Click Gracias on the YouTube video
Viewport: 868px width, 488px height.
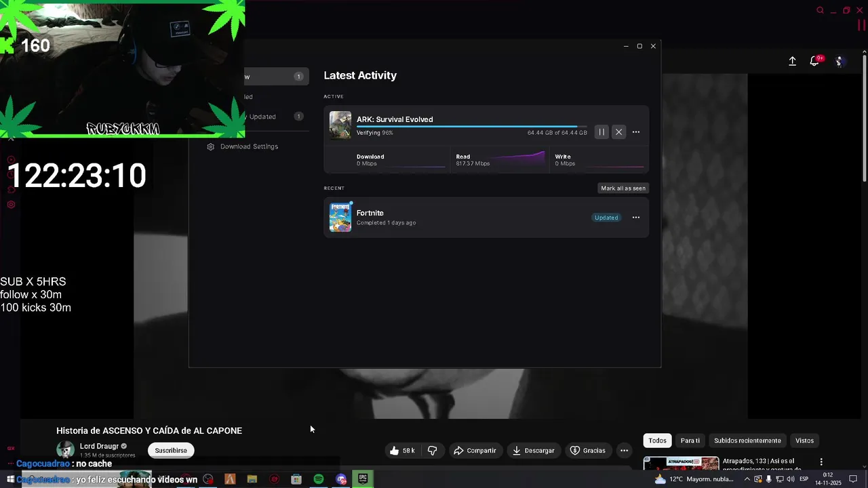[588, 451]
